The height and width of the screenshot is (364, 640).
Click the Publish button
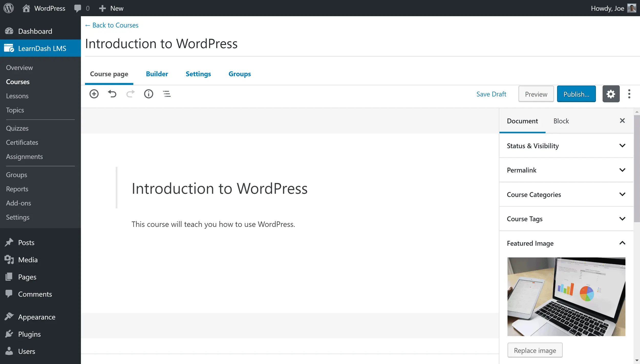(x=576, y=94)
